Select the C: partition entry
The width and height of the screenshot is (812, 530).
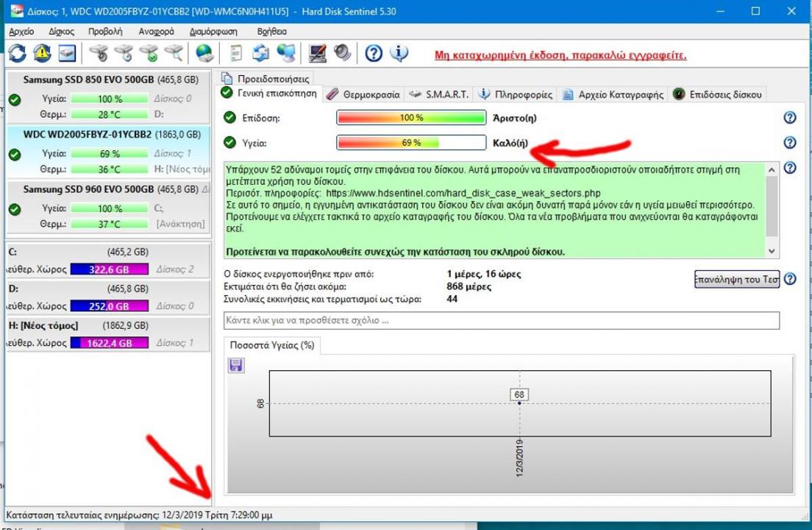[x=108, y=261]
